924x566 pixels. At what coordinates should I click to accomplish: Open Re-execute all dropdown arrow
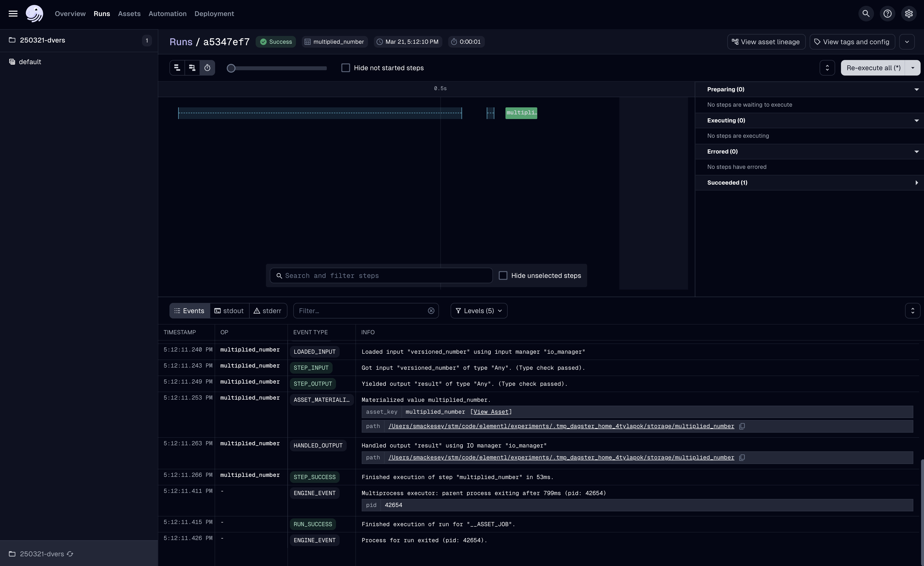[912, 68]
